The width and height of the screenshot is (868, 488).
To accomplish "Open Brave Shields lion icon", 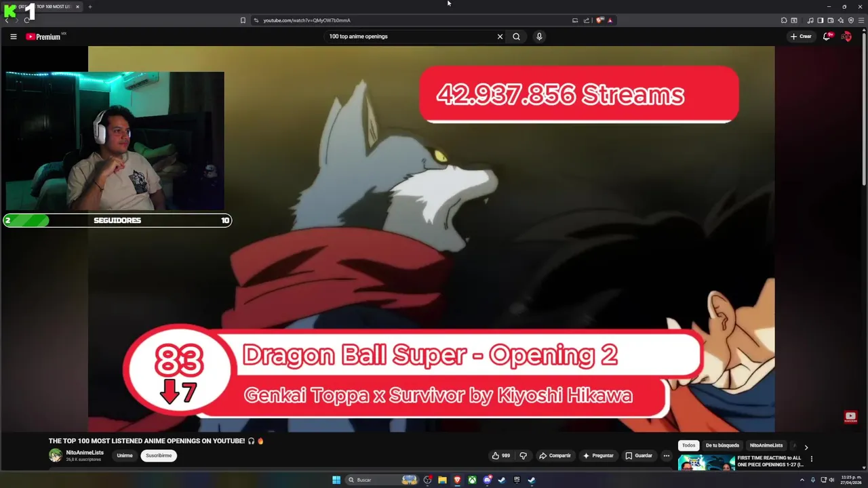I will coord(599,20).
